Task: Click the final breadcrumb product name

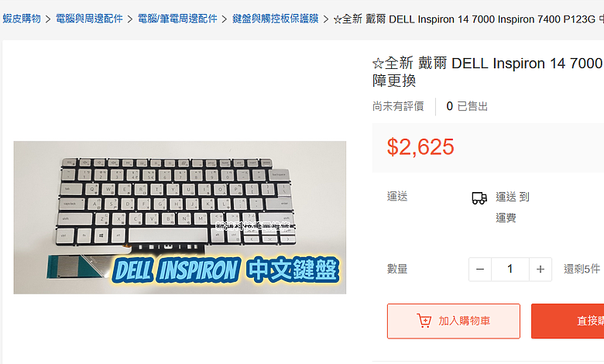Action: coord(468,19)
